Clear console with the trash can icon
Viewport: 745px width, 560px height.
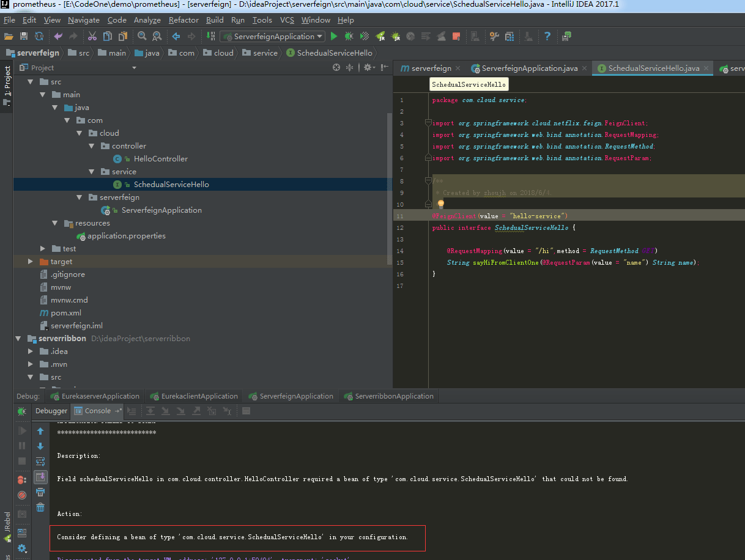point(40,507)
